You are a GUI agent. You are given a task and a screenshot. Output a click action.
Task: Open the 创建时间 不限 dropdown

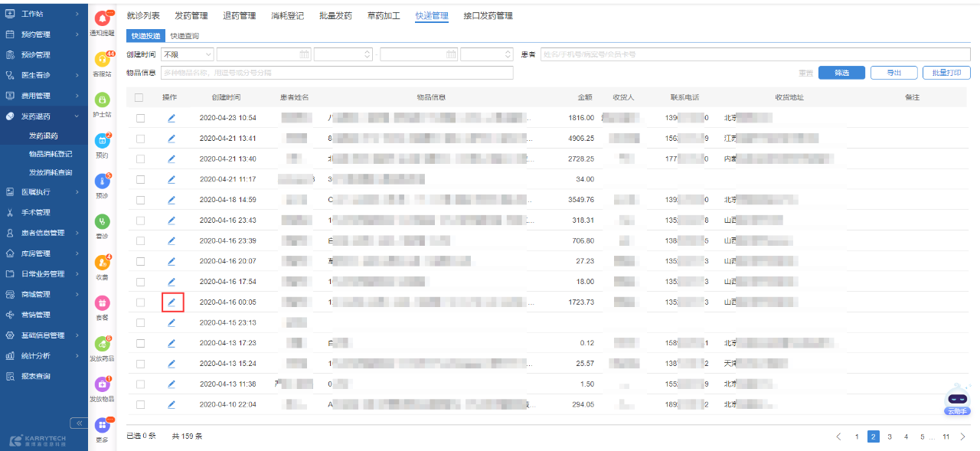(187, 54)
